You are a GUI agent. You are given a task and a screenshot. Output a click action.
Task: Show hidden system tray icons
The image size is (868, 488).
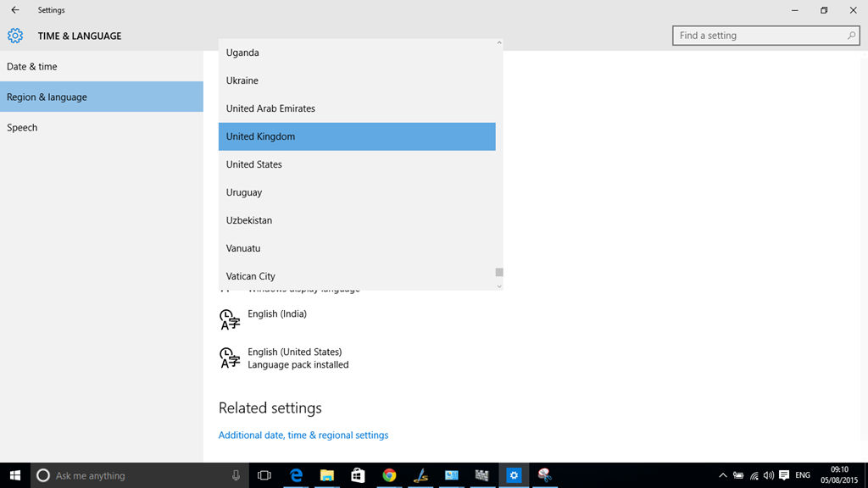(722, 475)
